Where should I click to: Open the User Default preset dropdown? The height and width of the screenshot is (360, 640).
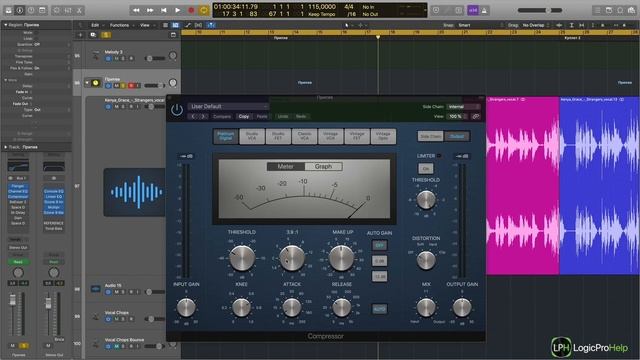click(228, 107)
